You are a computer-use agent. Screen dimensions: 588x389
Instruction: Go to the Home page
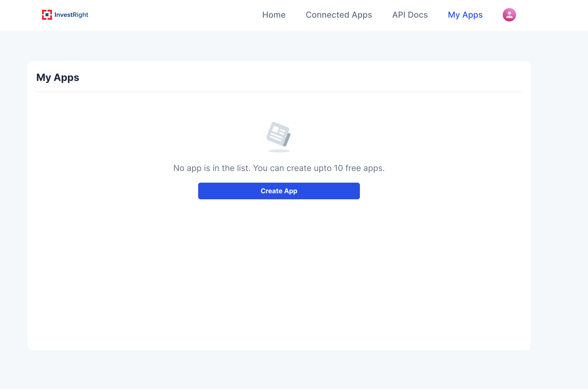274,15
